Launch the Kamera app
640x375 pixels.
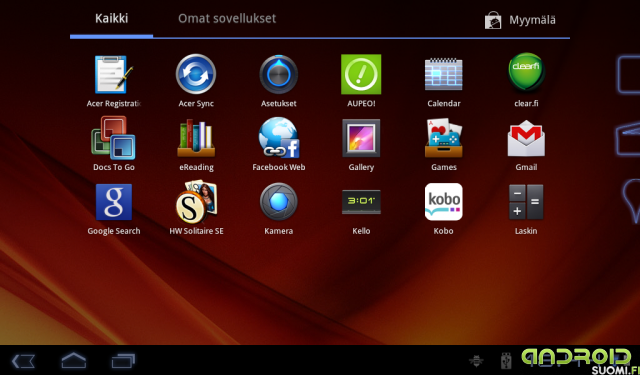pyautogui.click(x=279, y=202)
